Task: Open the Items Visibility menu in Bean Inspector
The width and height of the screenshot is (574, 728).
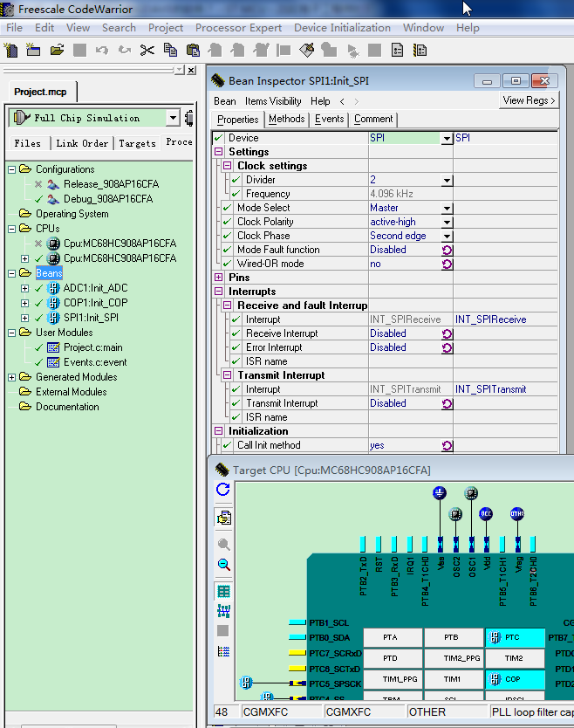Action: (x=273, y=101)
